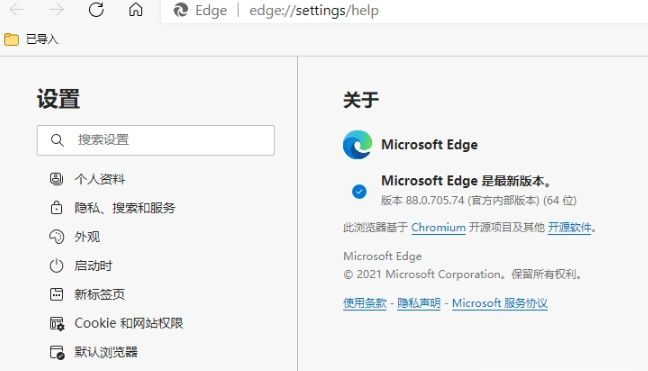Click the 个人资料 profile icon
Screen dimensions: 648x371
click(x=56, y=179)
